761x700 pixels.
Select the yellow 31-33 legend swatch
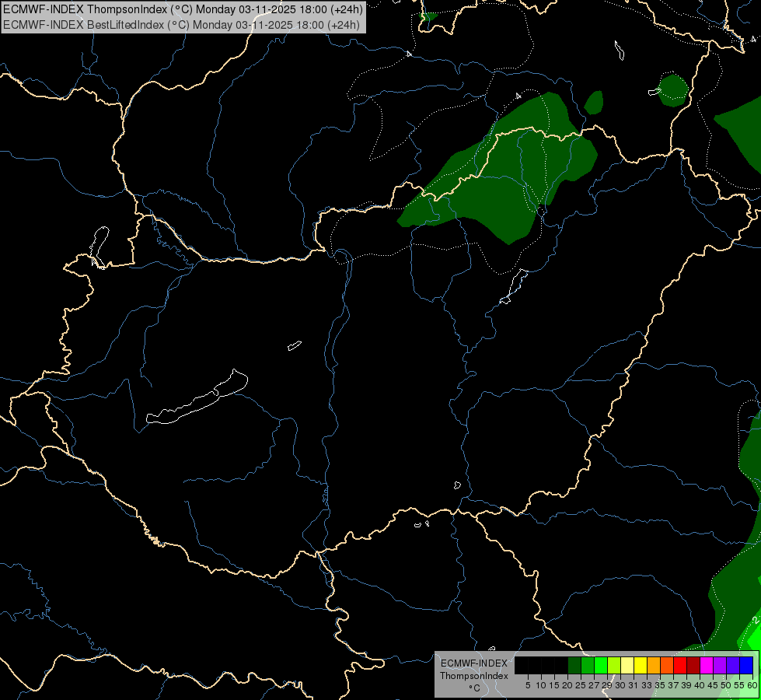[x=641, y=665]
